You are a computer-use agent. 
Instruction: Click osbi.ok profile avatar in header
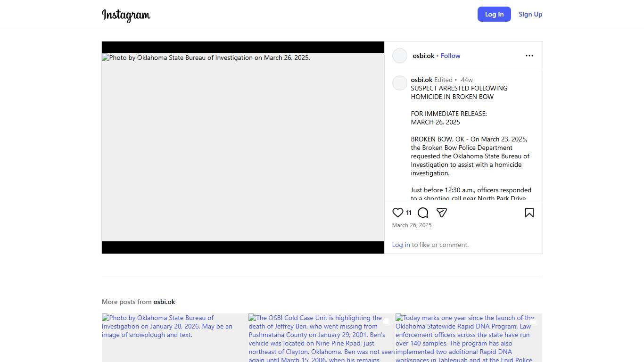(400, 56)
